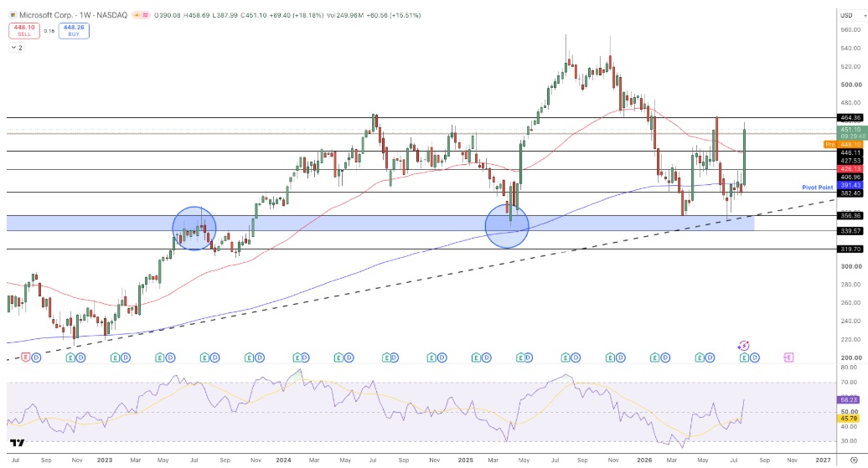Open the dividend D marker for August 2023
Image resolution: width=868 pixels, height=468 pixels.
[x=214, y=358]
